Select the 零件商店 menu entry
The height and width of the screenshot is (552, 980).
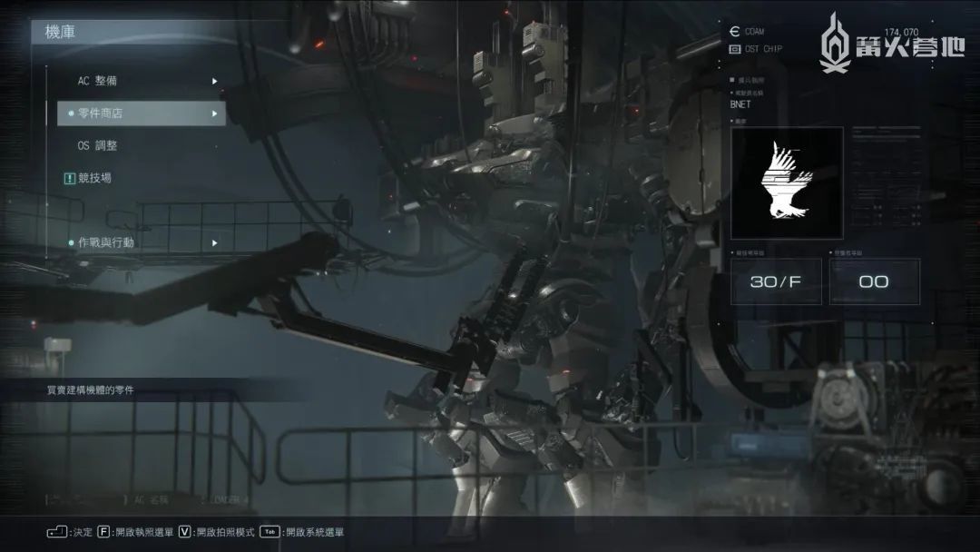142,113
